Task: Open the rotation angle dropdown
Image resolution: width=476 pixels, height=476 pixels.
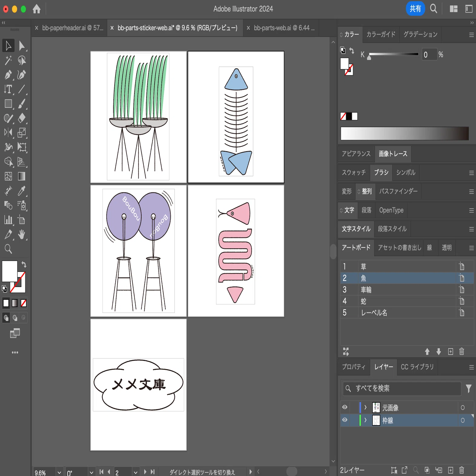Action: (91, 472)
